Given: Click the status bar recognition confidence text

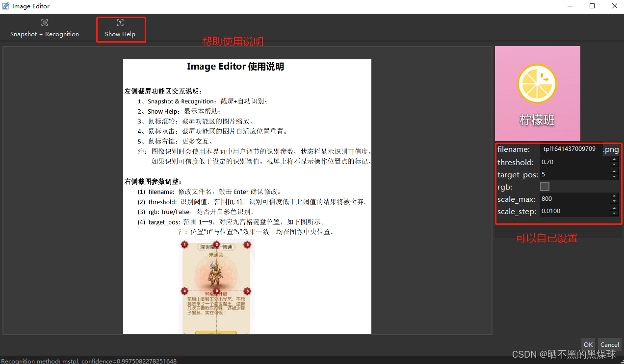Looking at the screenshot, I should click(89, 361).
